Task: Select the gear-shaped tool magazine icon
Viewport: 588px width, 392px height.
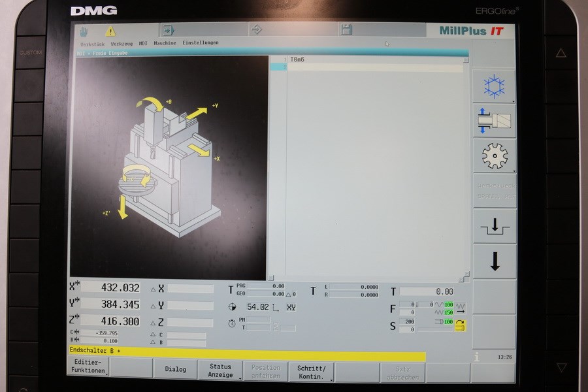Action: (494, 155)
